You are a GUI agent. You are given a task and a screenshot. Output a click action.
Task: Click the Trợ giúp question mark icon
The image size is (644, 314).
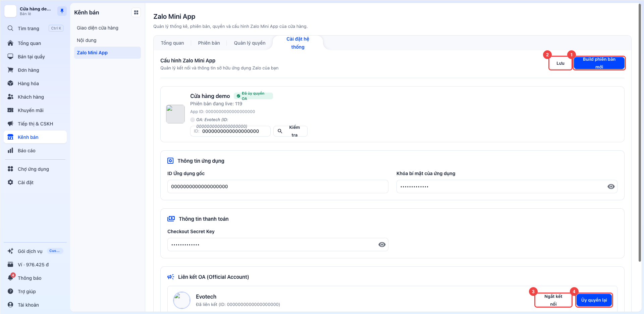[10, 291]
